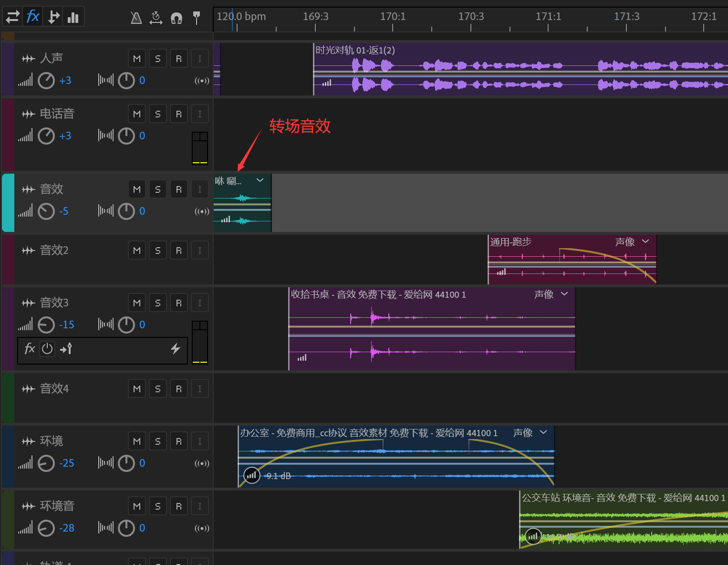Mute the 音效3 track
Image resolution: width=728 pixels, height=565 pixels.
[137, 303]
